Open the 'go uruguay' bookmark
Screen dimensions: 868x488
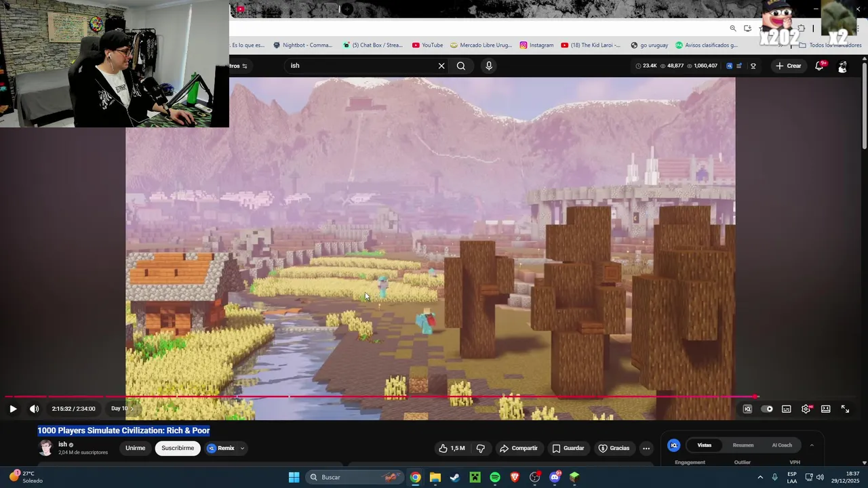649,45
